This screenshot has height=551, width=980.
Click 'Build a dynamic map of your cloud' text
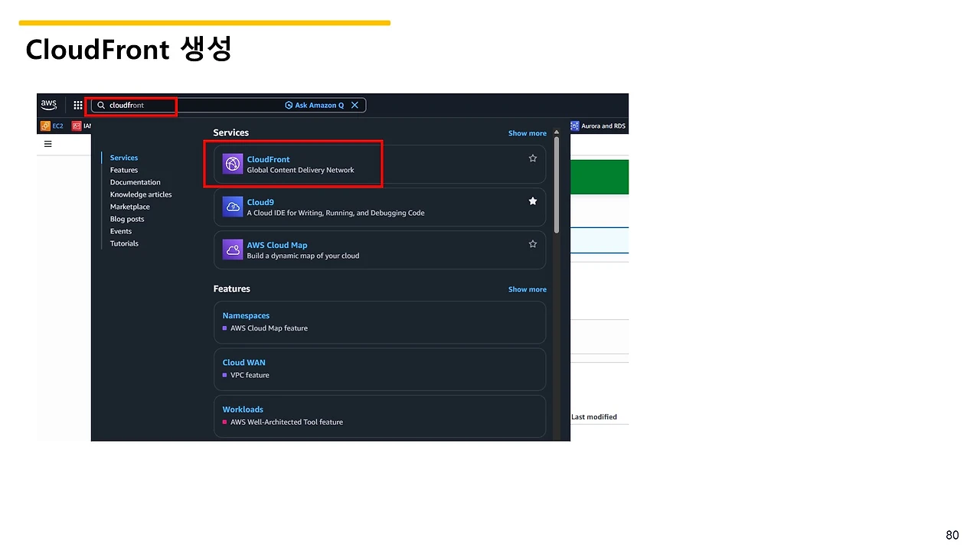click(303, 256)
